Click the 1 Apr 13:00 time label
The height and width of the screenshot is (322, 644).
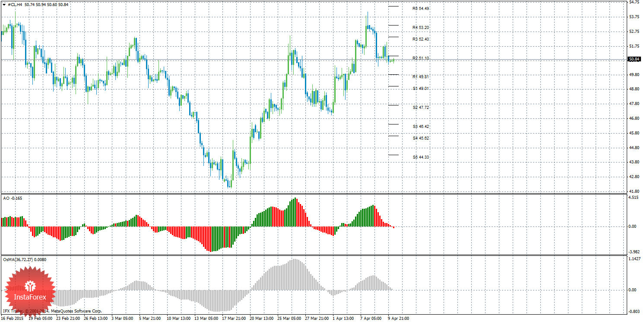pyautogui.click(x=344, y=319)
